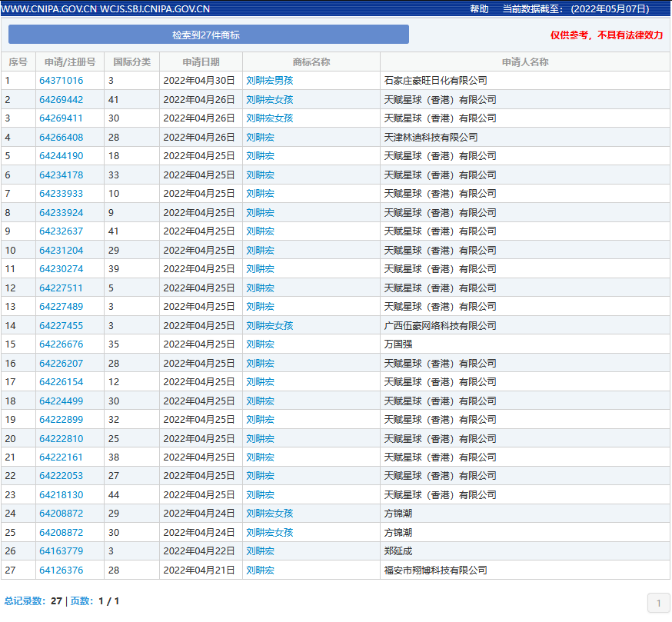Open registration number 64227455
Screen dimensions: 672x622
(x=62, y=326)
